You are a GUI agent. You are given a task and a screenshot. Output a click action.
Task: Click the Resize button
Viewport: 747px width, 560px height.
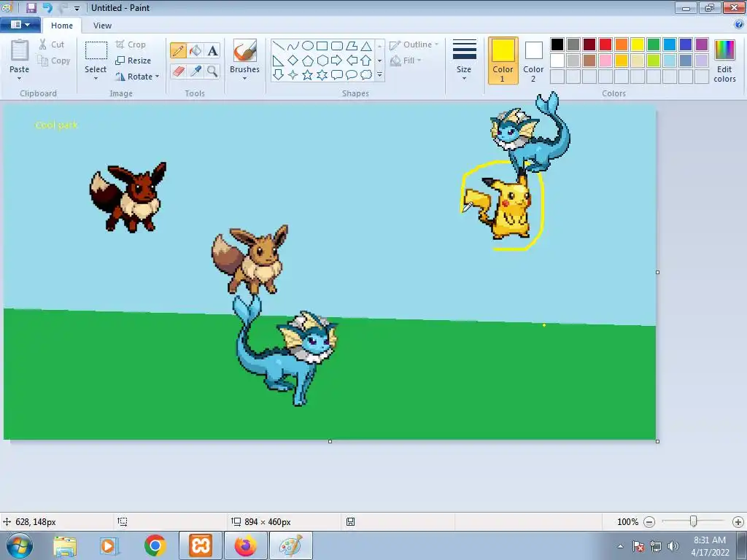coord(133,61)
